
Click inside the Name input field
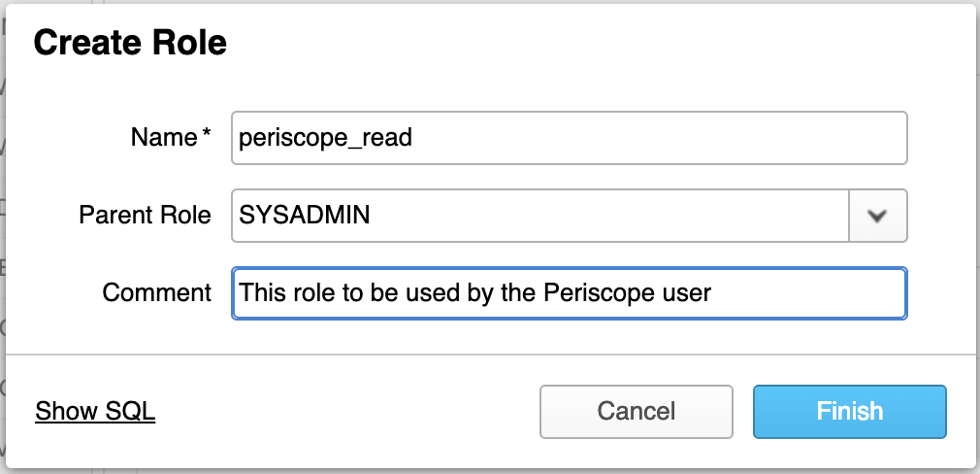click(x=569, y=138)
